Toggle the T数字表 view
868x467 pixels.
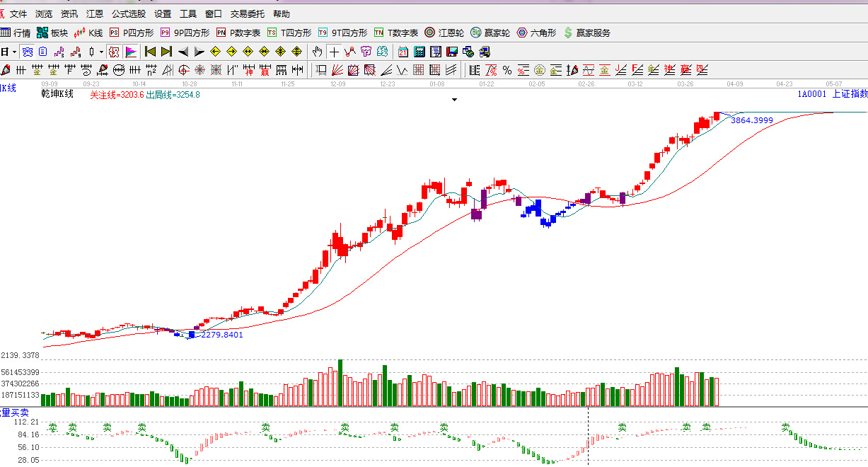tap(396, 33)
